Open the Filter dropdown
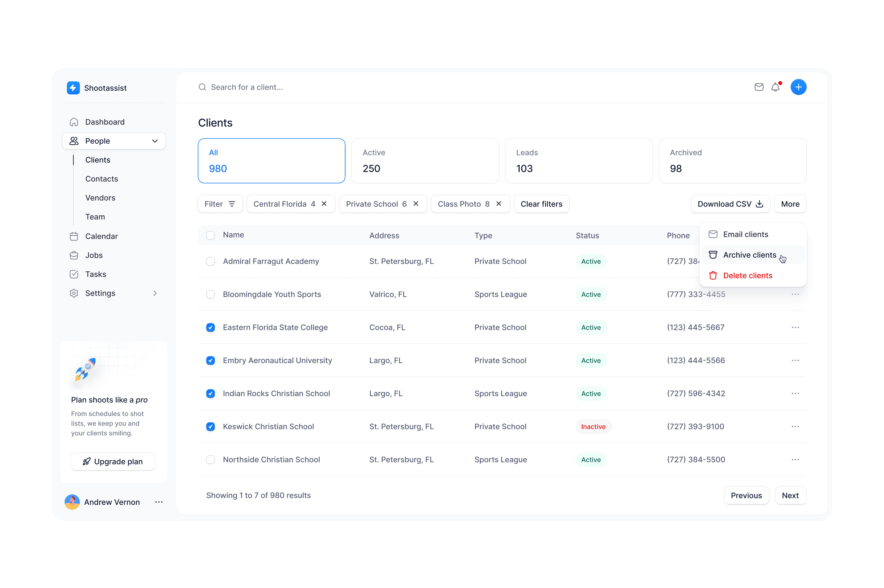This screenshot has width=884, height=588. 220,204
